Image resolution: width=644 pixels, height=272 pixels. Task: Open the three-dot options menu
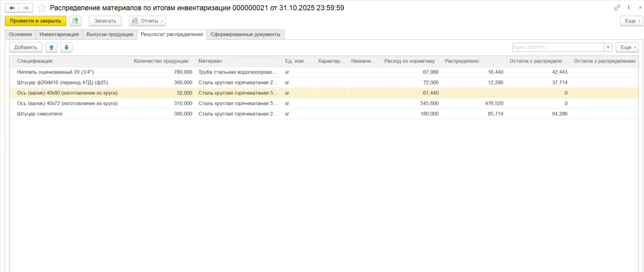point(629,8)
